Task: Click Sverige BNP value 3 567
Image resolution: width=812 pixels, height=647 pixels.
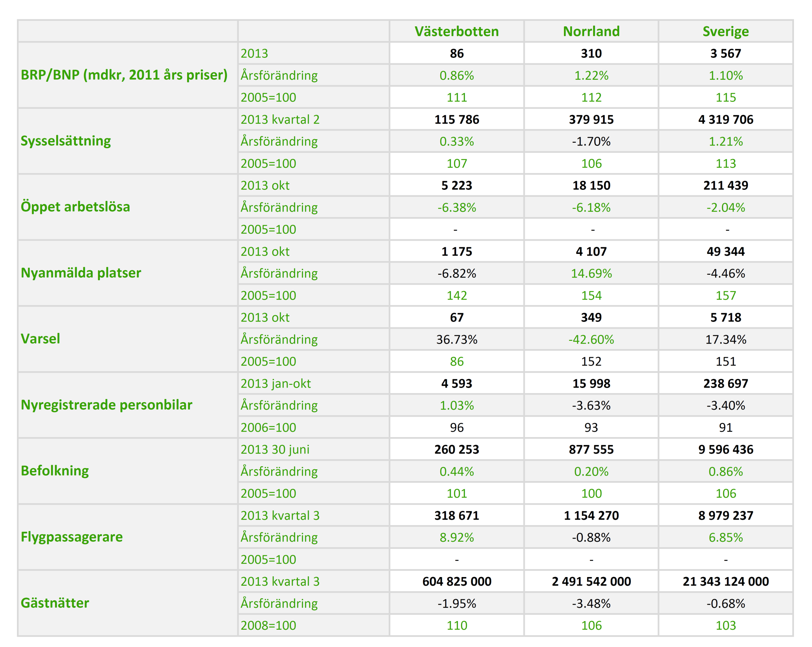Action: (x=726, y=53)
